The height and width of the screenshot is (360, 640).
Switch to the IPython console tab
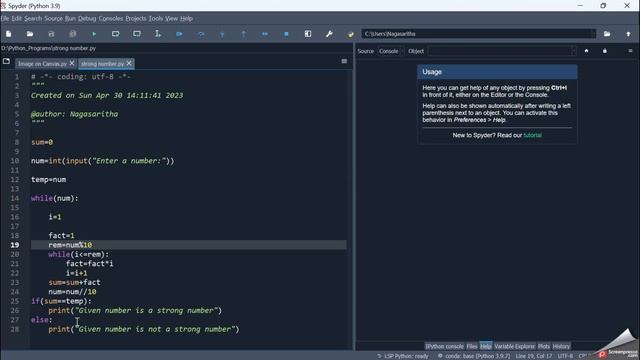[444, 346]
